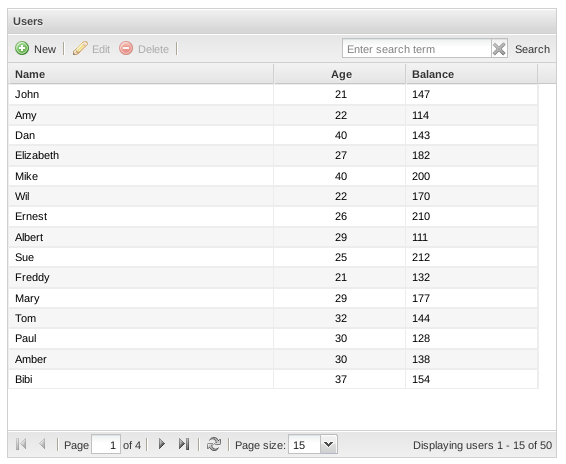
Task: Sort by the Balance column header
Action: coord(472,74)
